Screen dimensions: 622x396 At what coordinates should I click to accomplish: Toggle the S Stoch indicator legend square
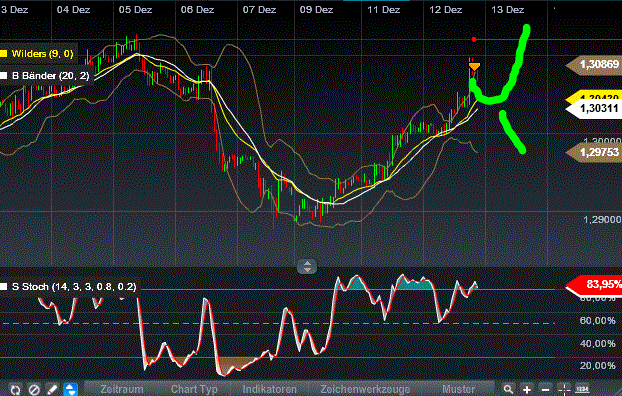(4, 286)
